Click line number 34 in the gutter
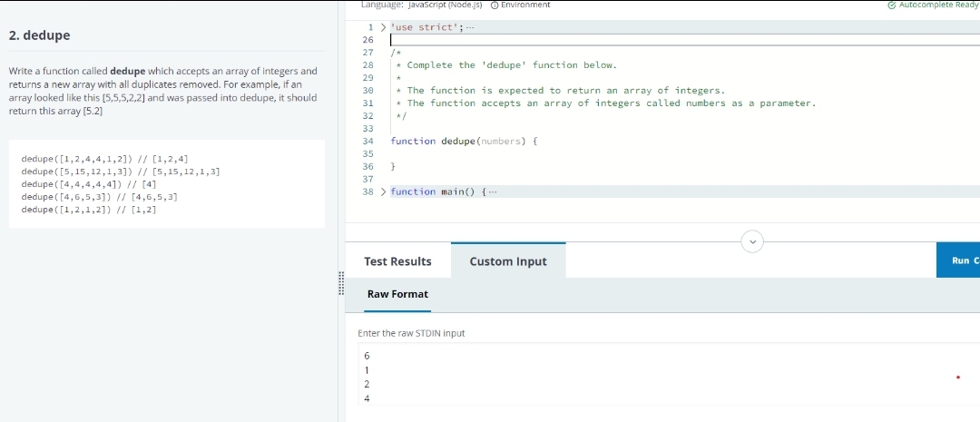Image resolution: width=980 pixels, height=422 pixels. (367, 142)
